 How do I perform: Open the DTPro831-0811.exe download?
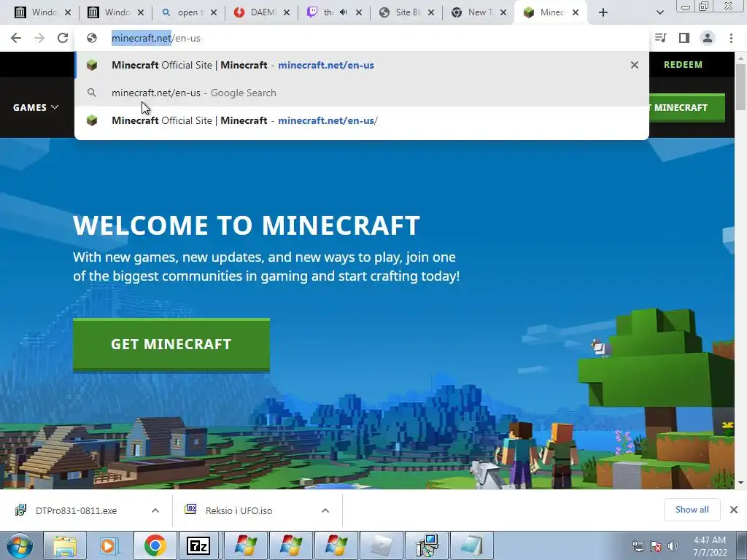[76, 510]
